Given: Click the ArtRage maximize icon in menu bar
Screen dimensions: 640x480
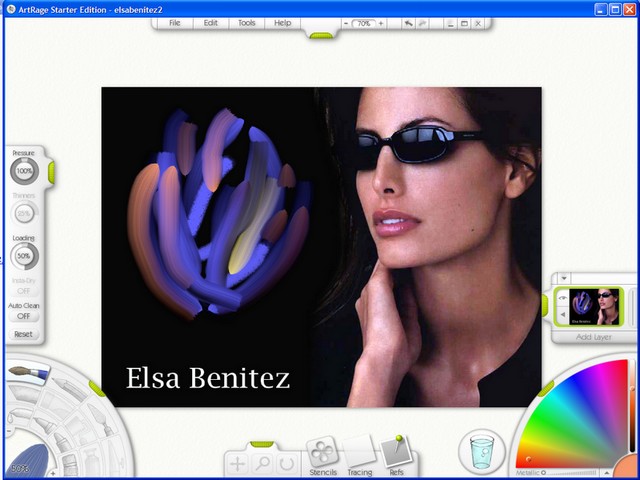Looking at the screenshot, I should click(464, 24).
